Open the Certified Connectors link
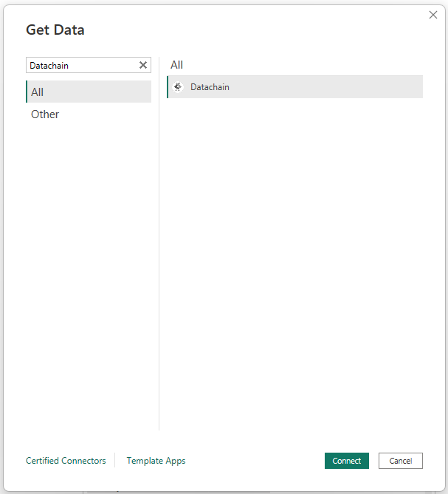Viewport: 448px width, 494px height. click(x=66, y=461)
